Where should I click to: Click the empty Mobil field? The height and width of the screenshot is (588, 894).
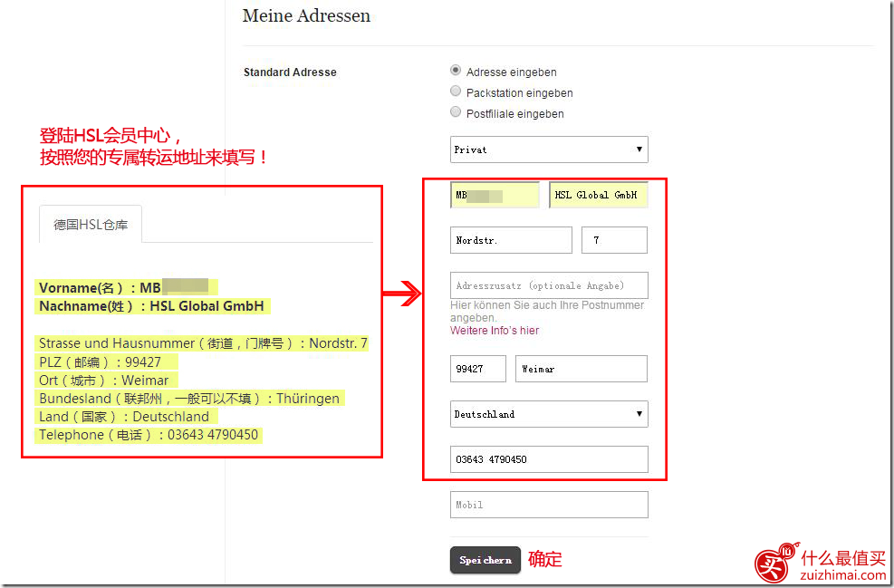pos(549,505)
